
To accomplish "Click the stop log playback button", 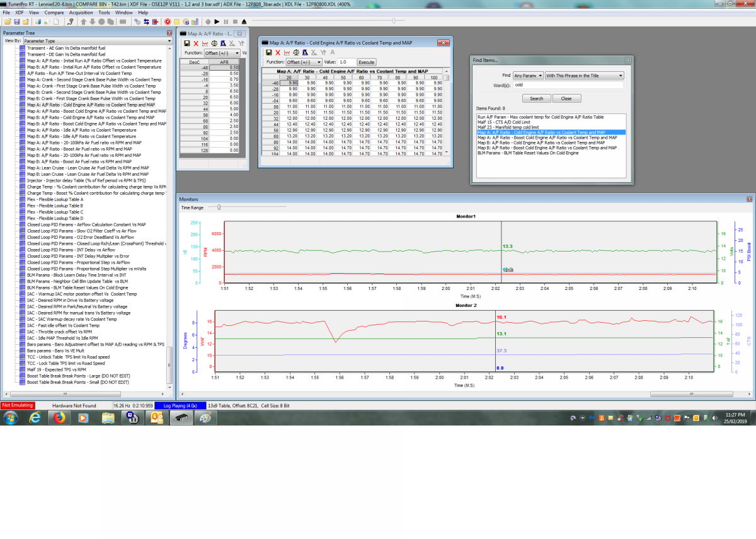I will (234, 21).
